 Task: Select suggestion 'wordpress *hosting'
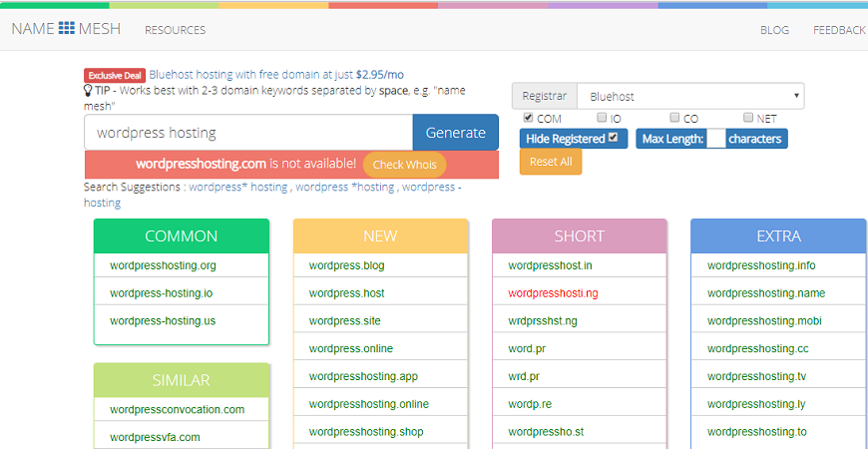(x=345, y=188)
